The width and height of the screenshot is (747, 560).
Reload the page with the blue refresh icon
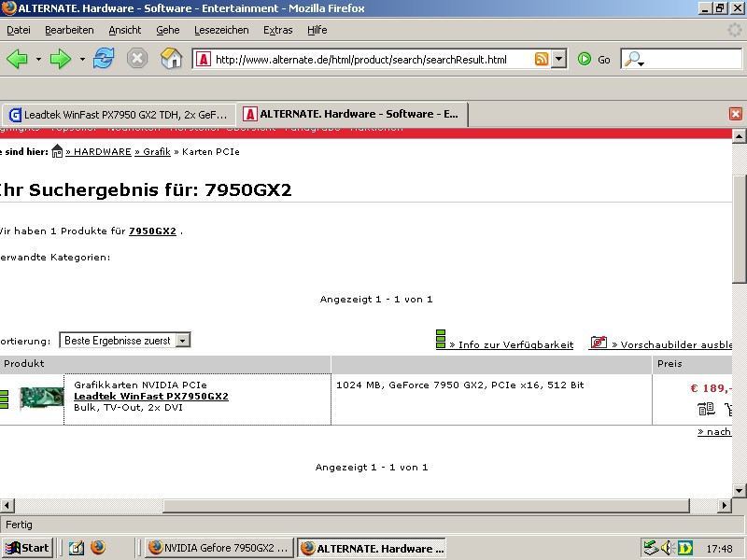click(104, 59)
